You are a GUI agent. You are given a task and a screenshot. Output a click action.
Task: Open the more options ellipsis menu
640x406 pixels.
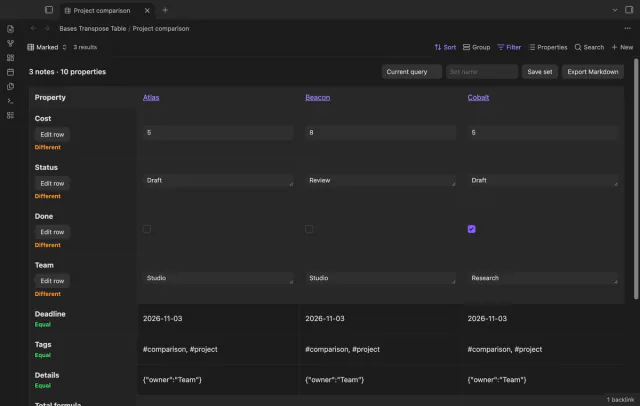point(627,28)
